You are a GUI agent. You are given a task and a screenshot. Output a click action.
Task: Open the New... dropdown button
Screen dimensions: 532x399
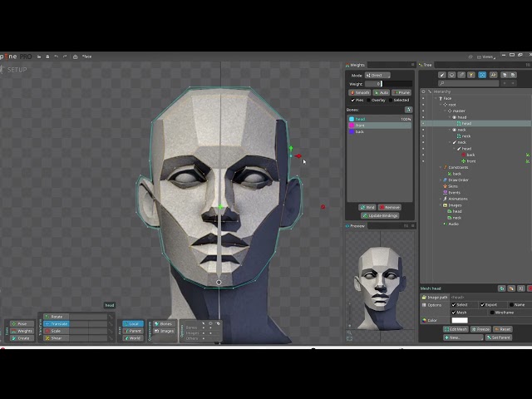click(x=463, y=337)
